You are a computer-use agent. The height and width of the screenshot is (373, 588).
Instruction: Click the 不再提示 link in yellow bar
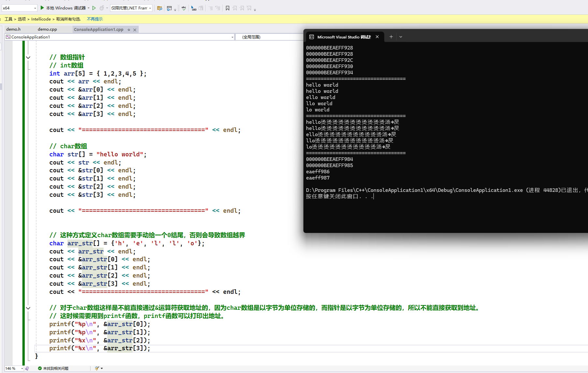(95, 19)
